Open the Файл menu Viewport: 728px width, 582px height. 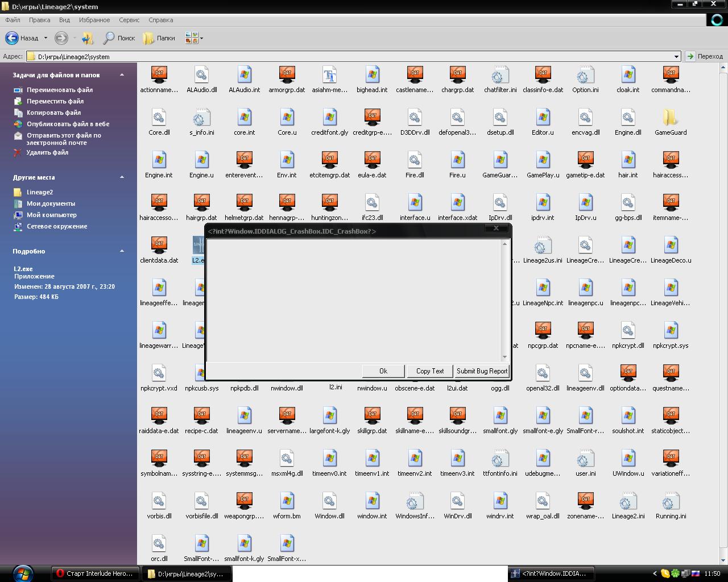pos(13,20)
